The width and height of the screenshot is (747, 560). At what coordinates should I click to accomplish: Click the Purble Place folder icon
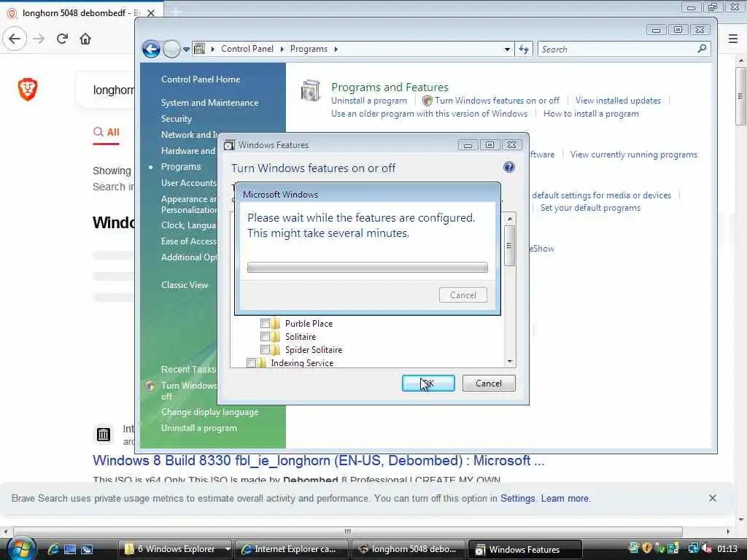pos(276,323)
